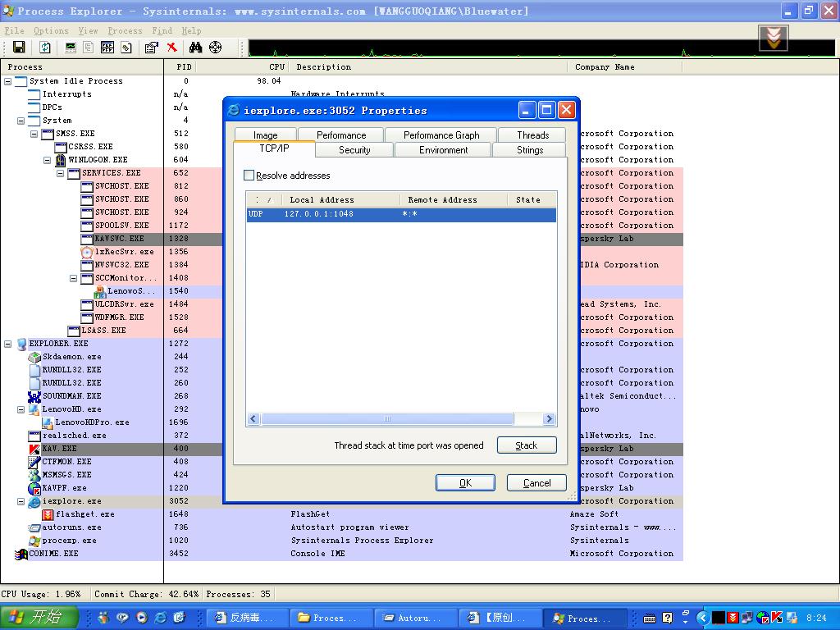The height and width of the screenshot is (630, 840).
Task: Enable the Resolve addresses checkbox
Action: [249, 176]
